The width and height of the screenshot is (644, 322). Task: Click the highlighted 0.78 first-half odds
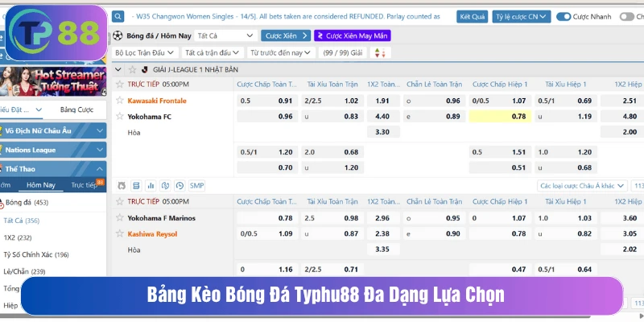tap(500, 116)
